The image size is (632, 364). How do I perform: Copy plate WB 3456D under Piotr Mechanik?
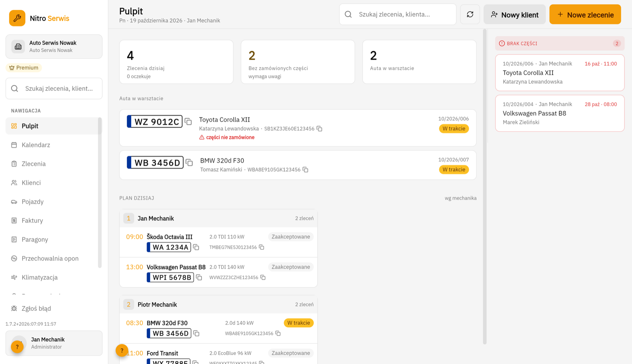click(x=196, y=334)
